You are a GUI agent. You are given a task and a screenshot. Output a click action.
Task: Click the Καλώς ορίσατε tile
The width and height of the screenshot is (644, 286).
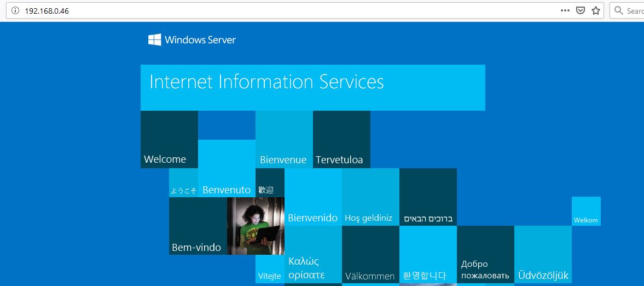313,255
